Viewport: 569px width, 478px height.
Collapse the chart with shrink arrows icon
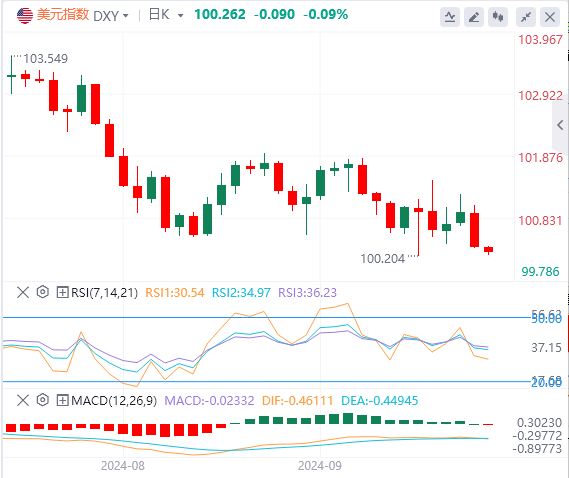(526, 17)
